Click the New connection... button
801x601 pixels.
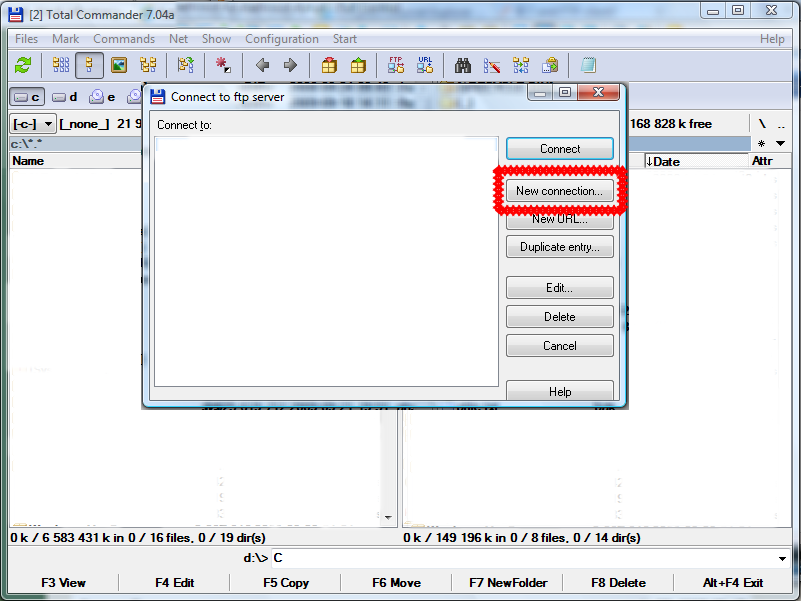point(559,190)
